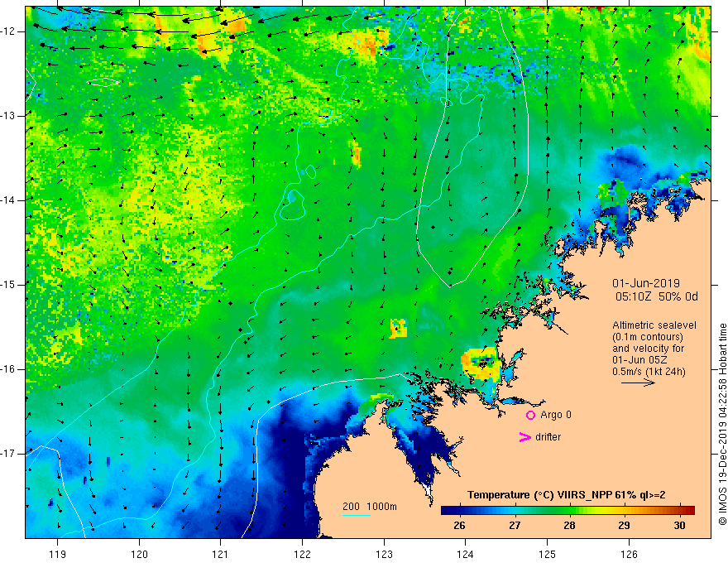This screenshot has height=563, width=728.
Task: Click the longitude '126' axis label
Action: (x=629, y=554)
